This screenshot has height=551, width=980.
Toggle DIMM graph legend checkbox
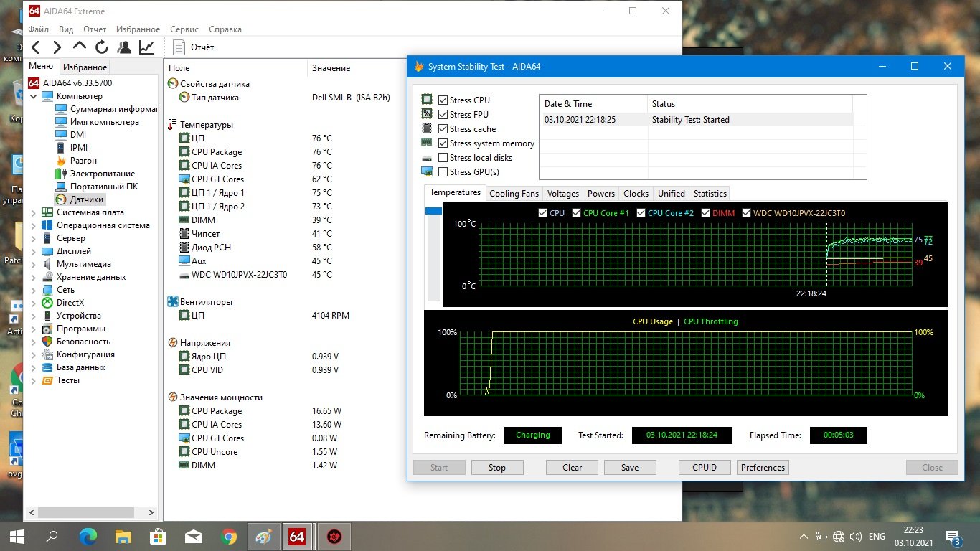pyautogui.click(x=706, y=213)
